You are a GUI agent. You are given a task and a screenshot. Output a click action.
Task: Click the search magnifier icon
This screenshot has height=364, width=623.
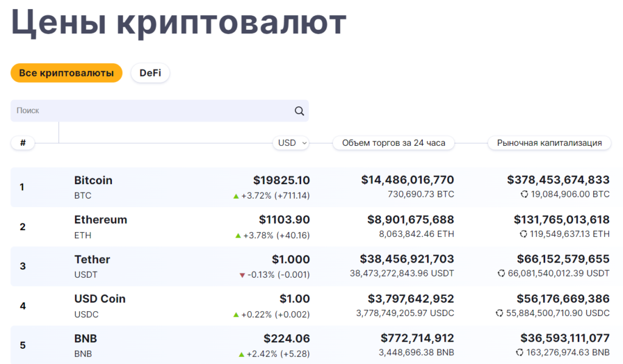click(x=299, y=111)
